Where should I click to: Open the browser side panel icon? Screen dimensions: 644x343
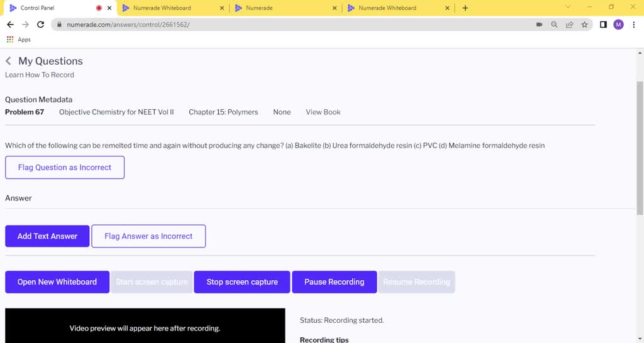603,24
